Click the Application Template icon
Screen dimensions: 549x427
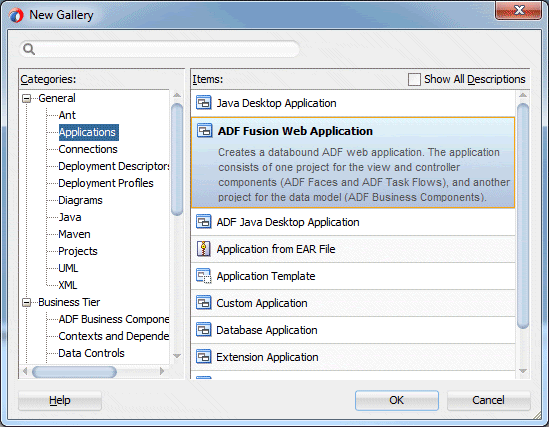(x=203, y=276)
